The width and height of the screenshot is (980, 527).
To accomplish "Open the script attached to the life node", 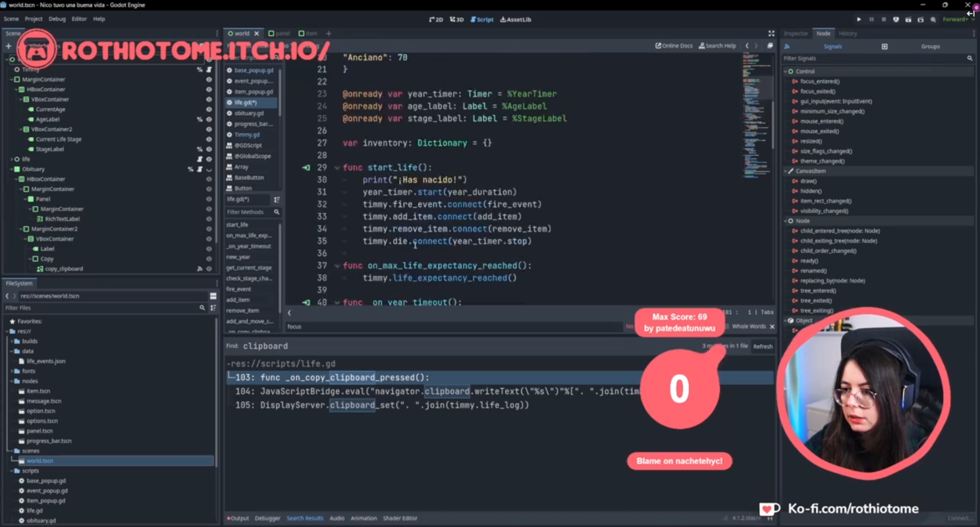I will coord(200,159).
